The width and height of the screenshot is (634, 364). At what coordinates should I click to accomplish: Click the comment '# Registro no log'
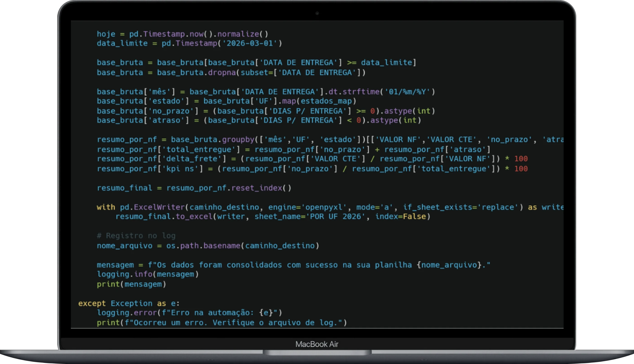136,236
